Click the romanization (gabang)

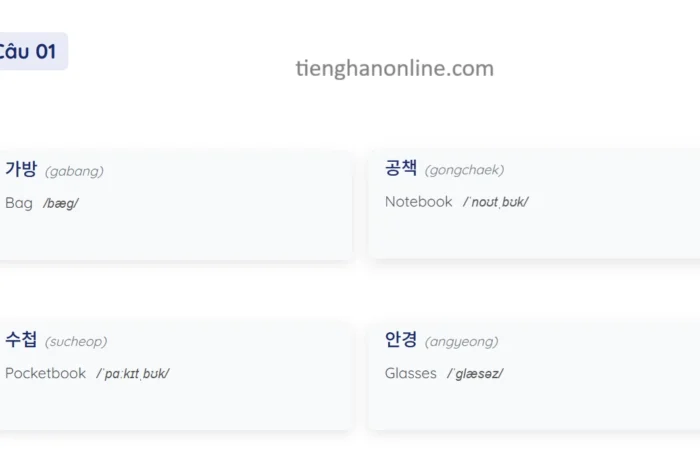click(x=74, y=171)
